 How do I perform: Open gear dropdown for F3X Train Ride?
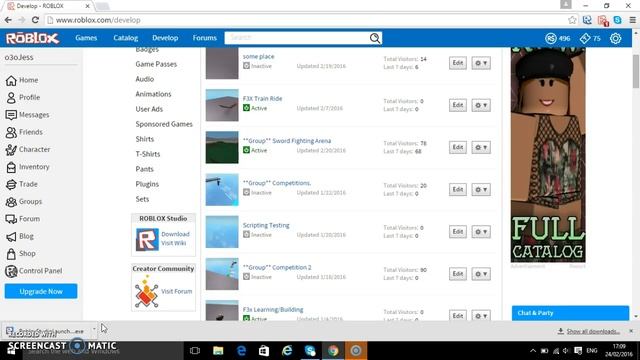click(481, 105)
